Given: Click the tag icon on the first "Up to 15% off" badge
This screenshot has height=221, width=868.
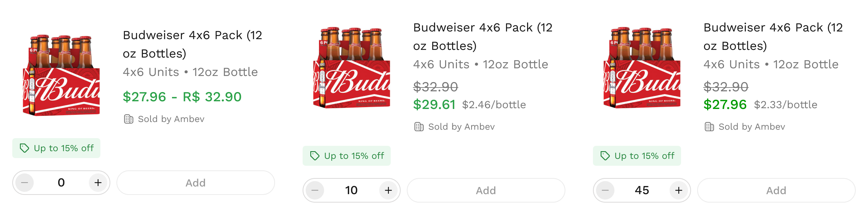Looking at the screenshot, I should 25,148.
